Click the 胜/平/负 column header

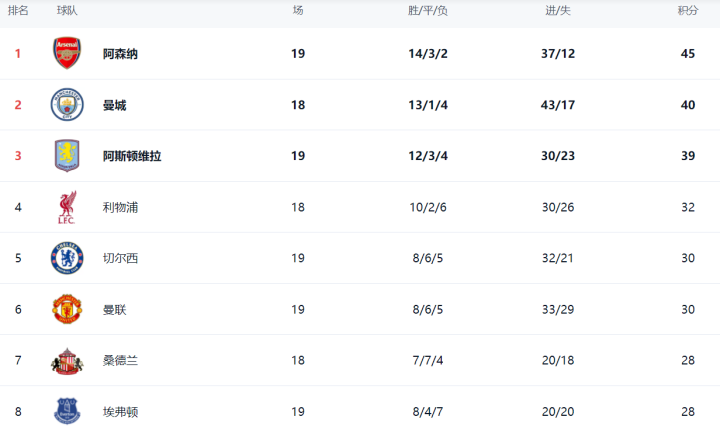[428, 10]
